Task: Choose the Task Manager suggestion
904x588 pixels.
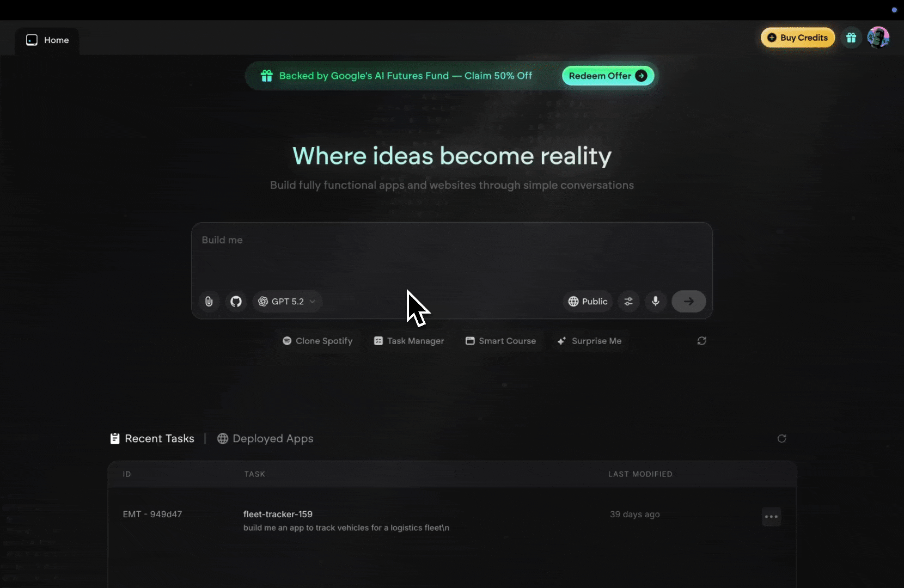Action: point(409,341)
